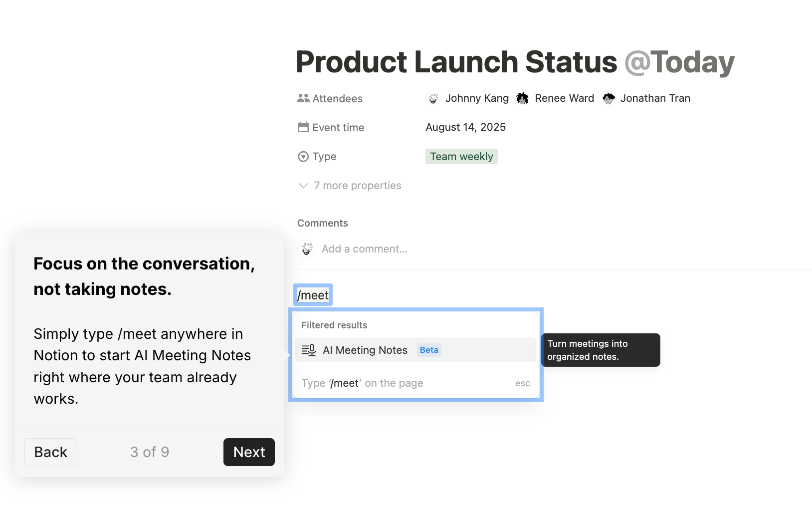Click the Add a comment field
The height and width of the screenshot is (506, 812).
365,249
